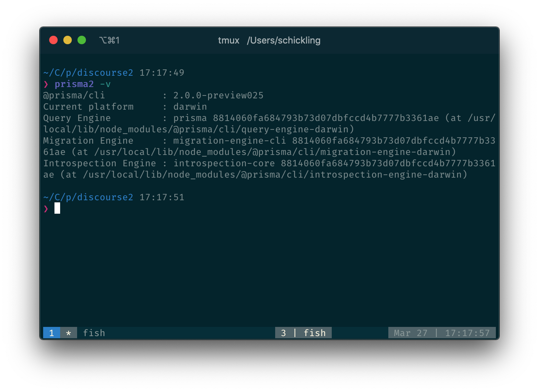Click the white block cursor at the prompt
This screenshot has width=539, height=392.
(57, 208)
